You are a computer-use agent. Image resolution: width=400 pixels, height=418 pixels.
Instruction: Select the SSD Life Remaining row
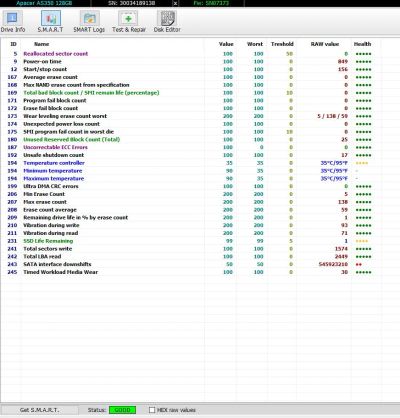coord(190,241)
